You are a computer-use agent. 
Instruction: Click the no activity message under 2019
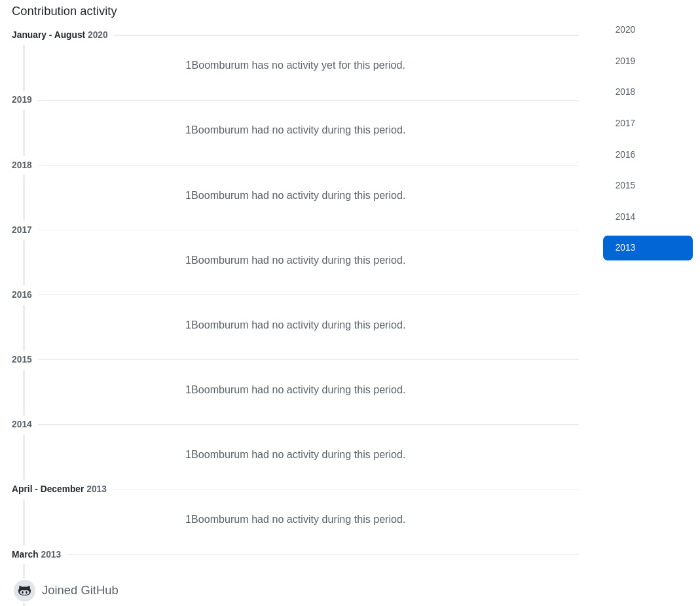point(295,130)
